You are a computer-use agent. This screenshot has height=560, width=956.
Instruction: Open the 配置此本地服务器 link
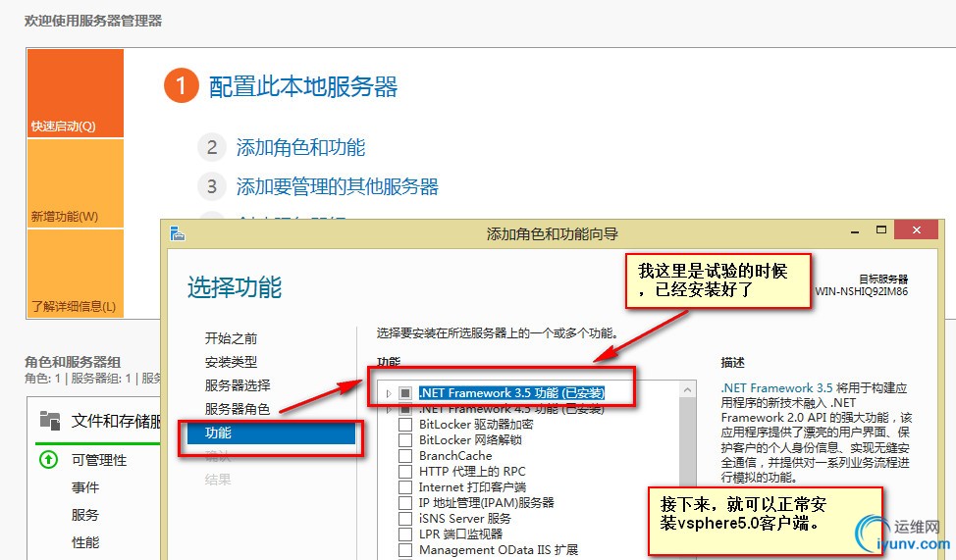pos(303,86)
